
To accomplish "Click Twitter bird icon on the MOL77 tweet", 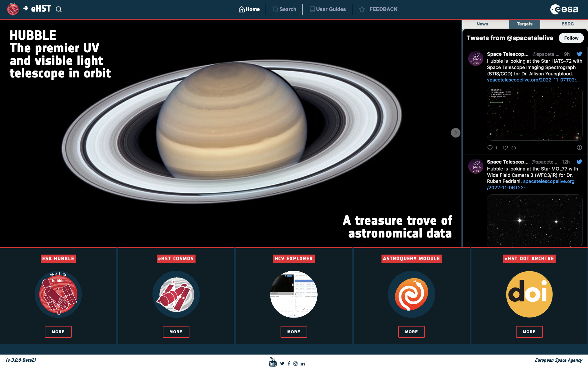I will coord(579,162).
